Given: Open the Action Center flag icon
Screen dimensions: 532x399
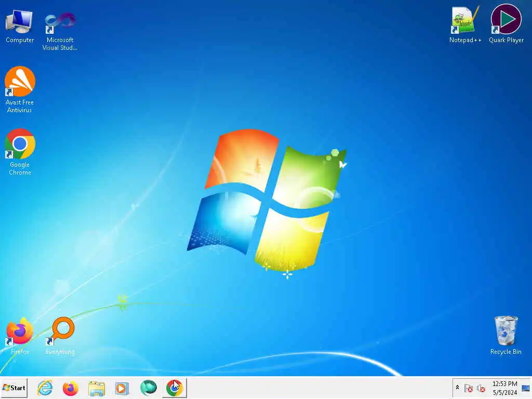Looking at the screenshot, I should pos(469,388).
